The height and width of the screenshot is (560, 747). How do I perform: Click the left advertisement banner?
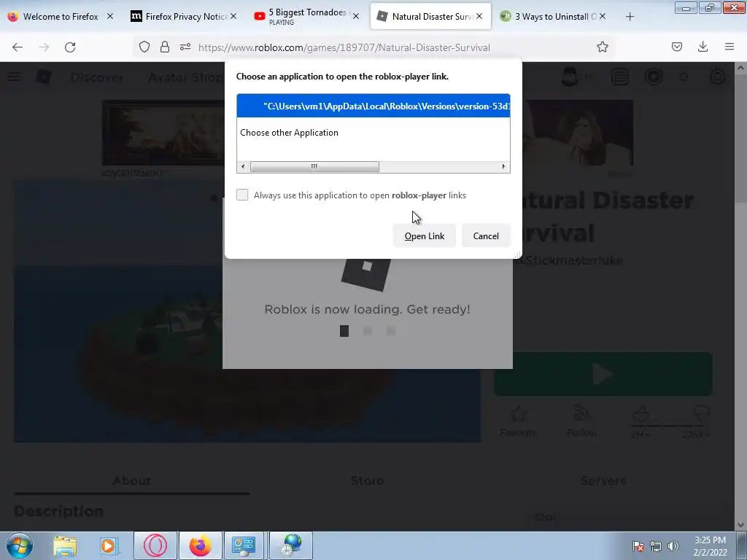click(163, 133)
